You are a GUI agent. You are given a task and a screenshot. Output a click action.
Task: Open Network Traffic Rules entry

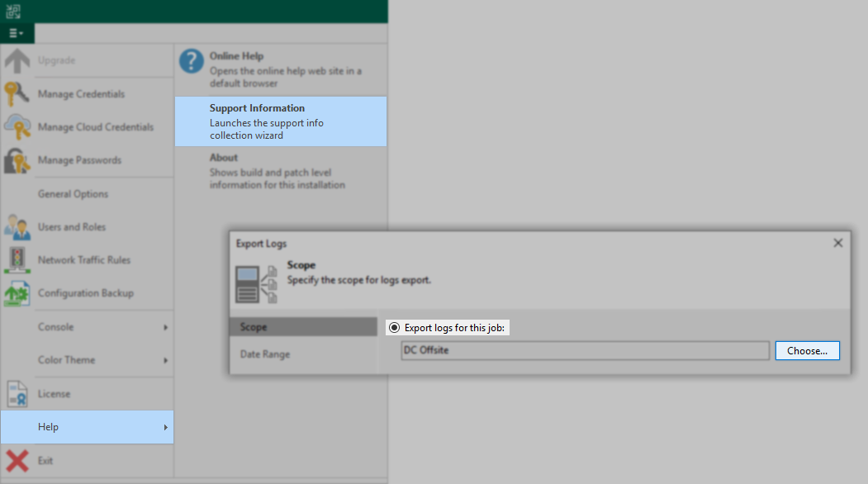pyautogui.click(x=87, y=260)
